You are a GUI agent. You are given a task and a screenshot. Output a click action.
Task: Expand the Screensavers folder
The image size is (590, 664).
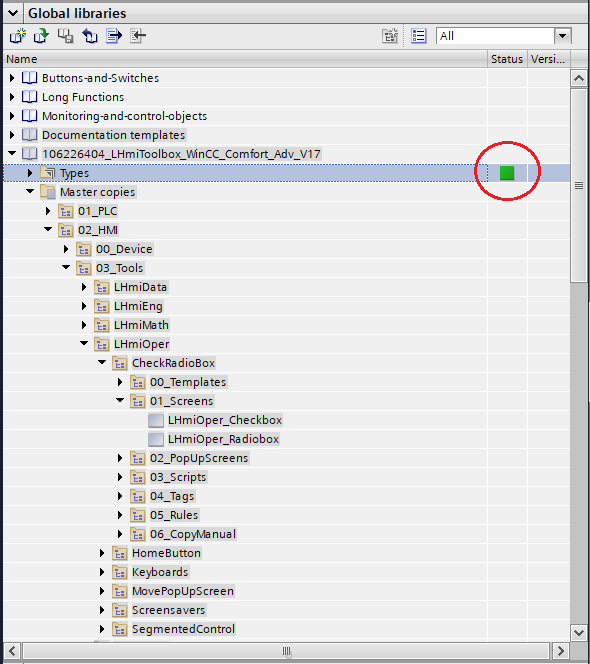coord(102,610)
